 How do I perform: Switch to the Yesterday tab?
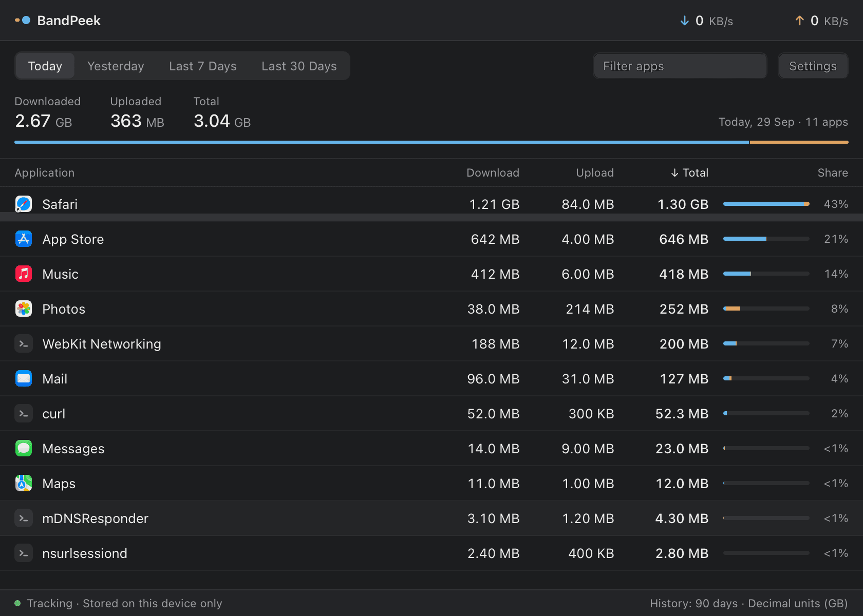[x=116, y=66]
